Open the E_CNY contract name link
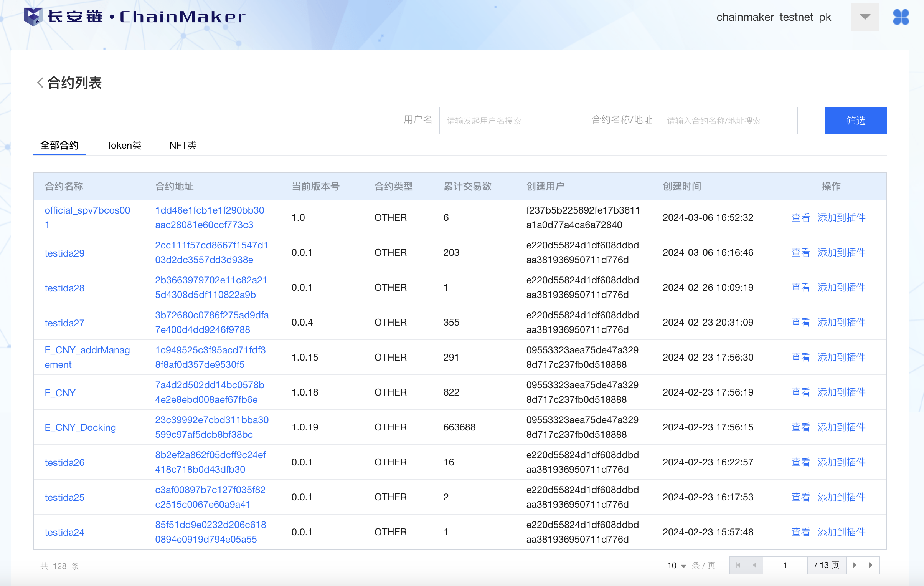The height and width of the screenshot is (586, 924). tap(60, 393)
